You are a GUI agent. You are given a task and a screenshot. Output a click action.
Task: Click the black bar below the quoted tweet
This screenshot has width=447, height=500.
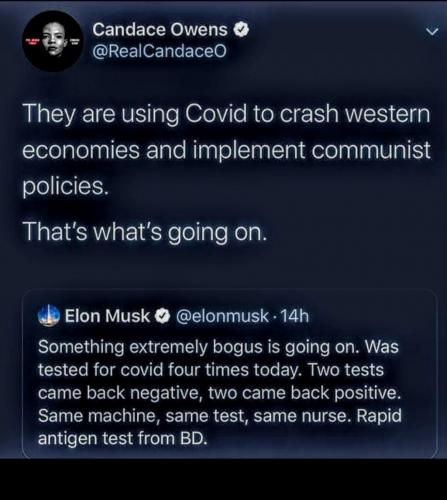coord(223,479)
